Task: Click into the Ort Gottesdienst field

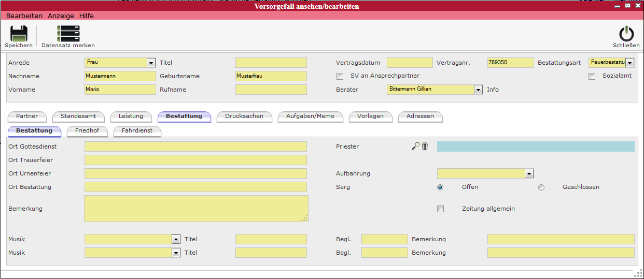Action: coord(195,147)
